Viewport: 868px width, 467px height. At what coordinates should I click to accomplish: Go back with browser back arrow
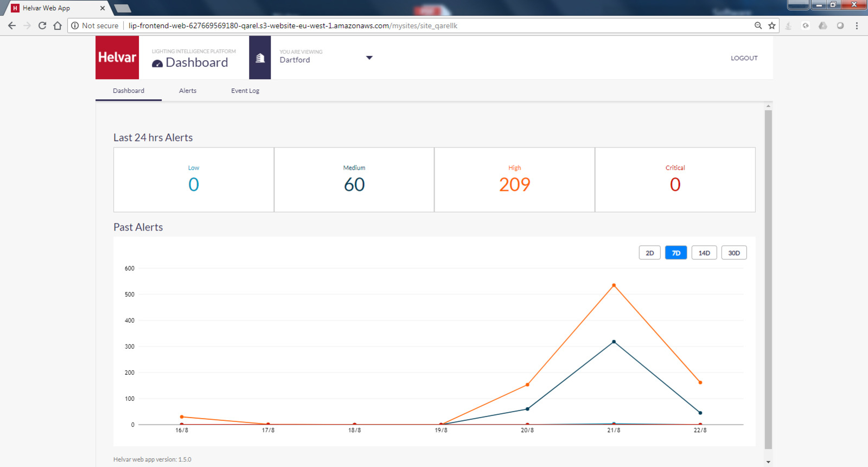(12, 25)
